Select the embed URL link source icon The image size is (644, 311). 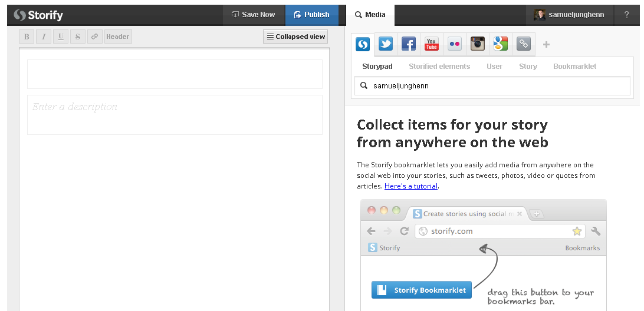(x=524, y=44)
